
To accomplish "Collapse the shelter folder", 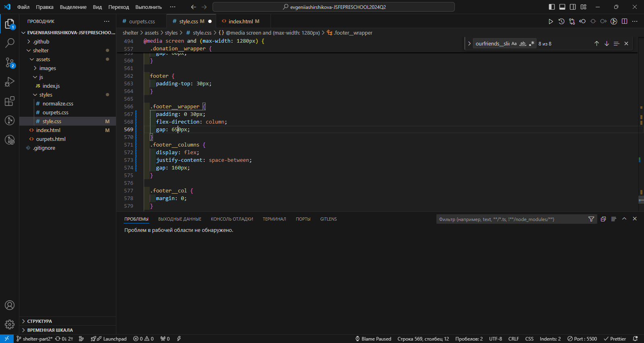I will pyautogui.click(x=68, y=50).
